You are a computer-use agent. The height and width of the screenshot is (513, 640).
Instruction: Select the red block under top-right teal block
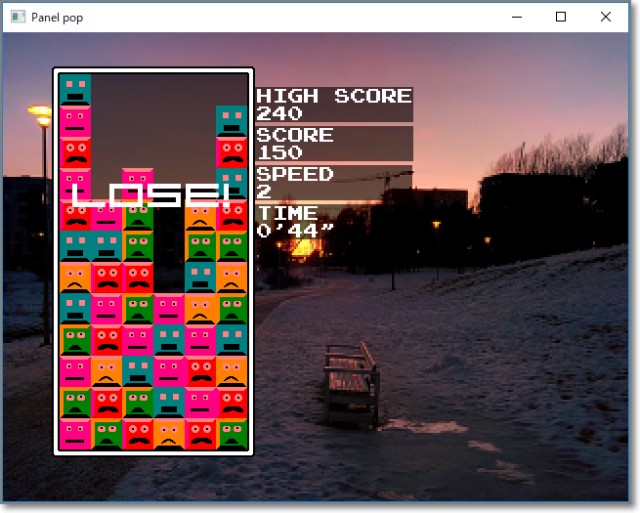[231, 152]
